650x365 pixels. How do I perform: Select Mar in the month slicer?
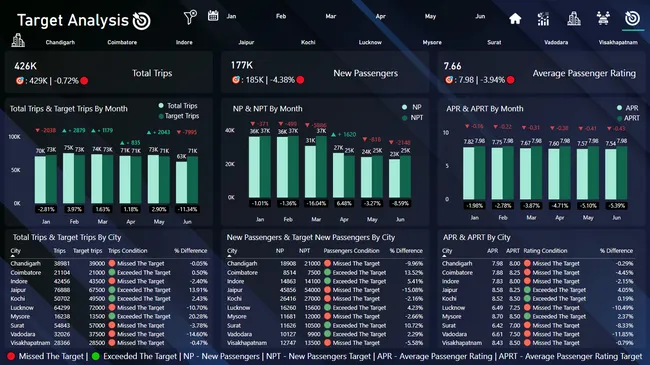click(x=330, y=16)
